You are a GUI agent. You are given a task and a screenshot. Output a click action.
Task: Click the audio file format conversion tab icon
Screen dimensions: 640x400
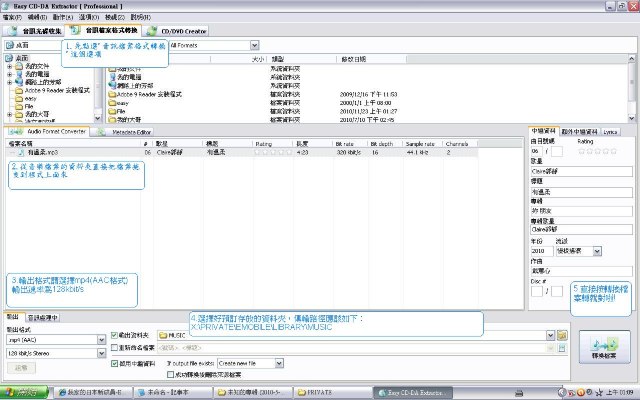[x=75, y=30]
